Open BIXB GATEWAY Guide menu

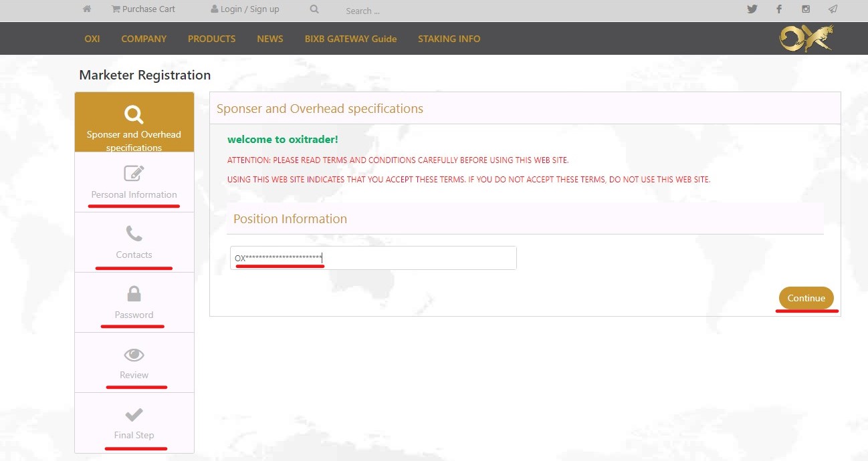tap(350, 39)
